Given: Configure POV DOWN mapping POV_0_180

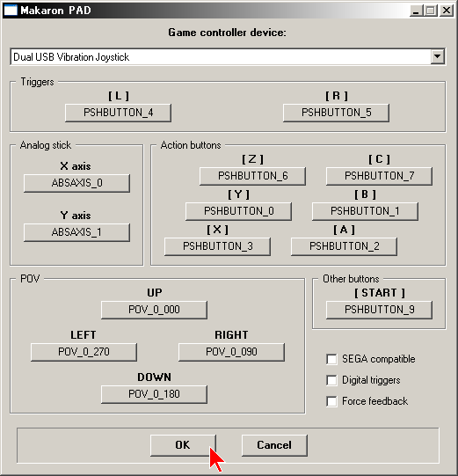Looking at the screenshot, I should pyautogui.click(x=155, y=394).
